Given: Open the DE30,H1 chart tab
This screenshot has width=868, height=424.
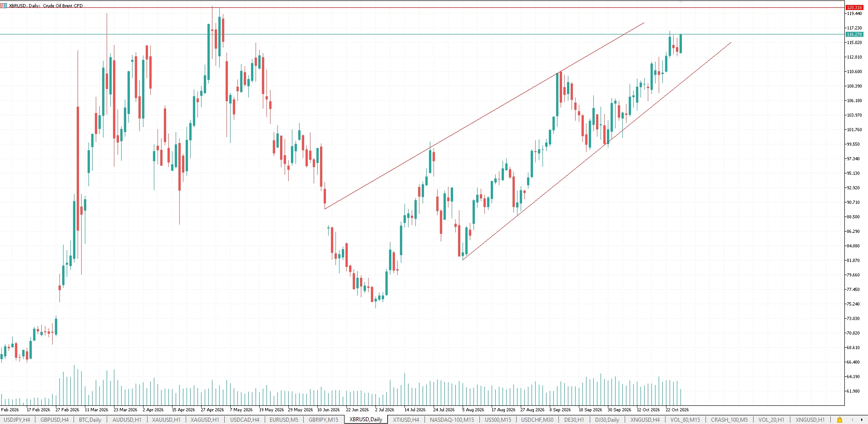Looking at the screenshot, I should click(574, 420).
